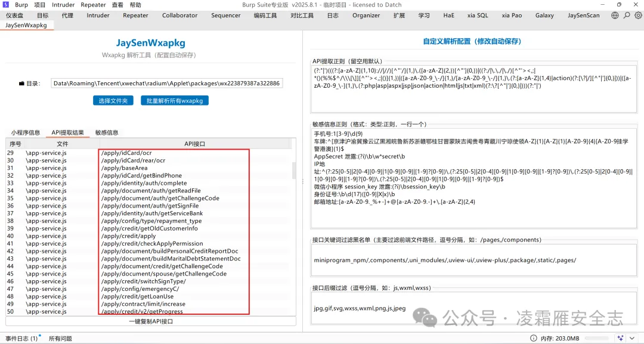Click the API提取正则 text area
This screenshot has height=344, width=644.
[473, 89]
